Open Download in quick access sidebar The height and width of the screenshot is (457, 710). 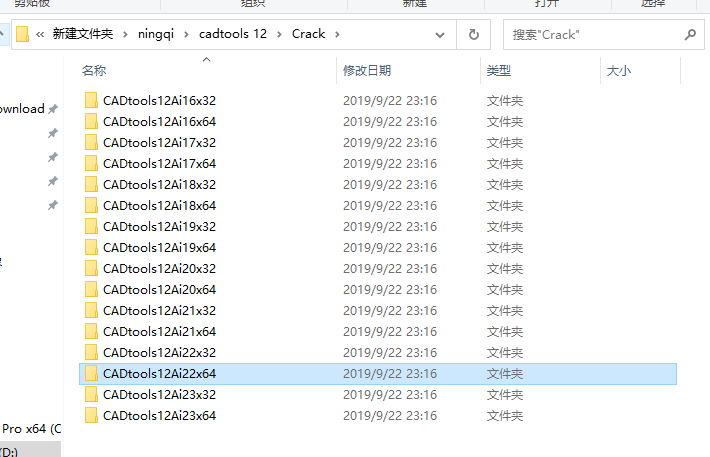pos(22,109)
